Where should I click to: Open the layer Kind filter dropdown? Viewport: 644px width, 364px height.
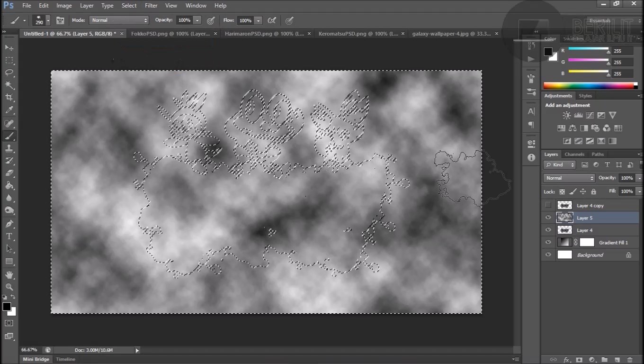[560, 164]
